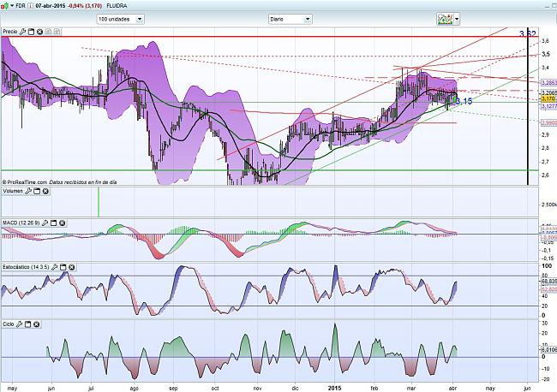Viewport: 557px width, 392px height.
Task: Minimize the chart window
Action: 548,6
